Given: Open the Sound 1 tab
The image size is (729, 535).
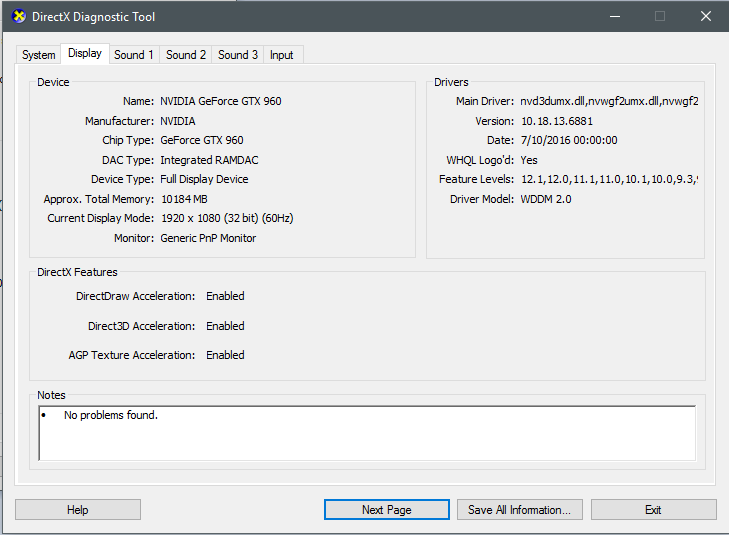Looking at the screenshot, I should (134, 55).
